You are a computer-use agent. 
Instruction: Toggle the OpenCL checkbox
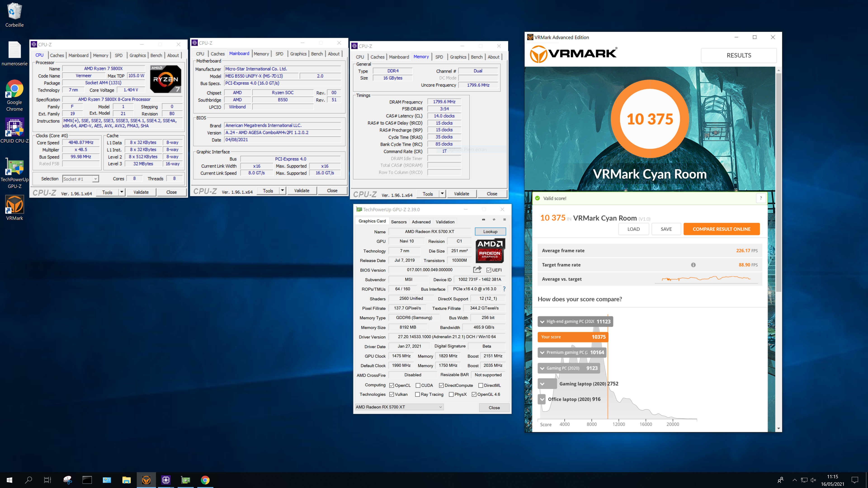coord(392,385)
